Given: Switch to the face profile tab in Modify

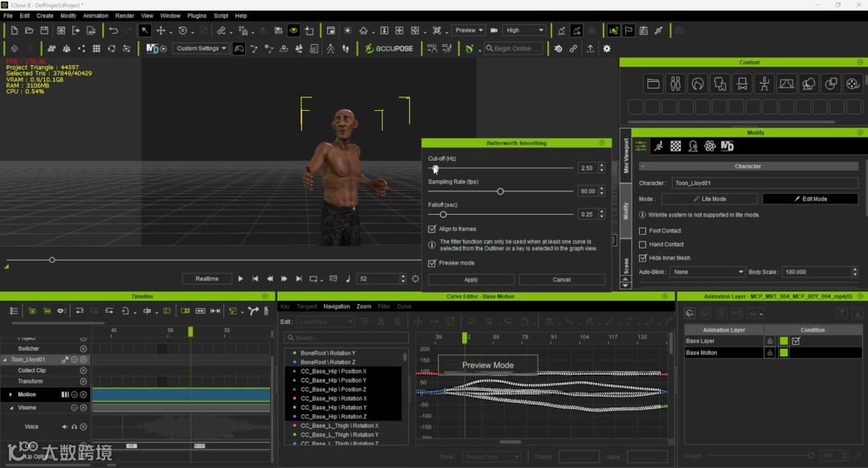Looking at the screenshot, I should [x=693, y=146].
